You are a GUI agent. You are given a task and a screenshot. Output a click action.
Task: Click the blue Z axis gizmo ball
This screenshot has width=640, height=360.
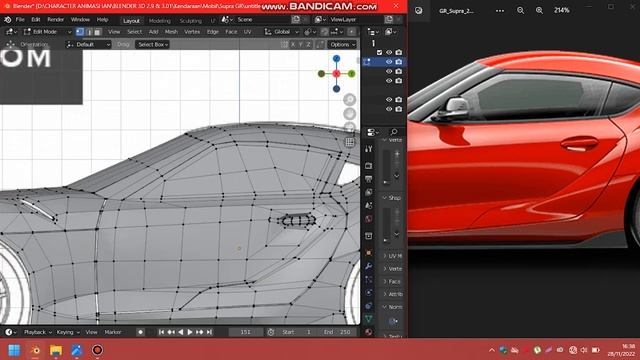(336, 59)
